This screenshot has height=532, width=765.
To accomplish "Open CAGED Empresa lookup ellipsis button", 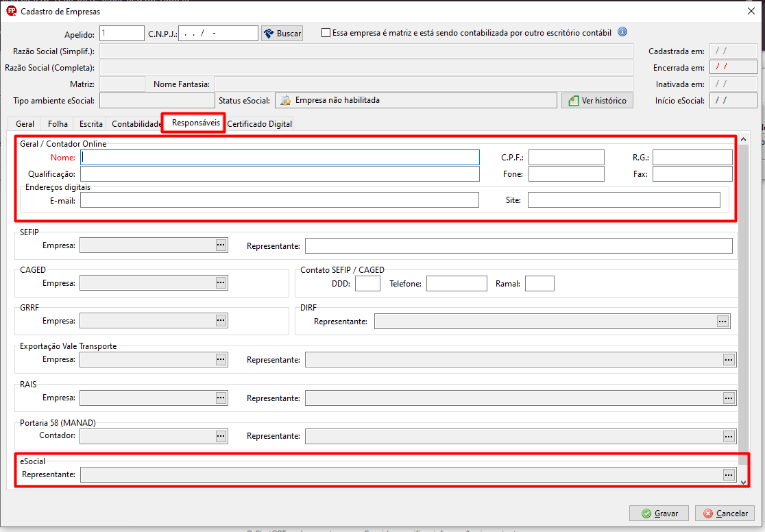I will 221,282.
